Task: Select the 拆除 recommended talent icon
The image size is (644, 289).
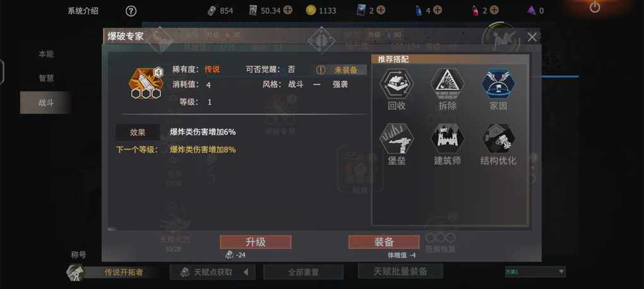Action: [447, 84]
